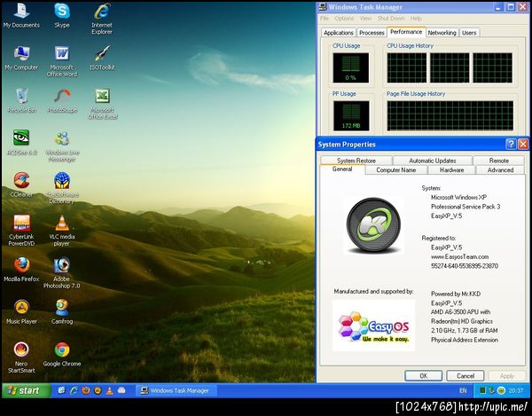Launch Skype from the desktop
Image resolution: width=532 pixels, height=416 pixels.
pos(62,15)
